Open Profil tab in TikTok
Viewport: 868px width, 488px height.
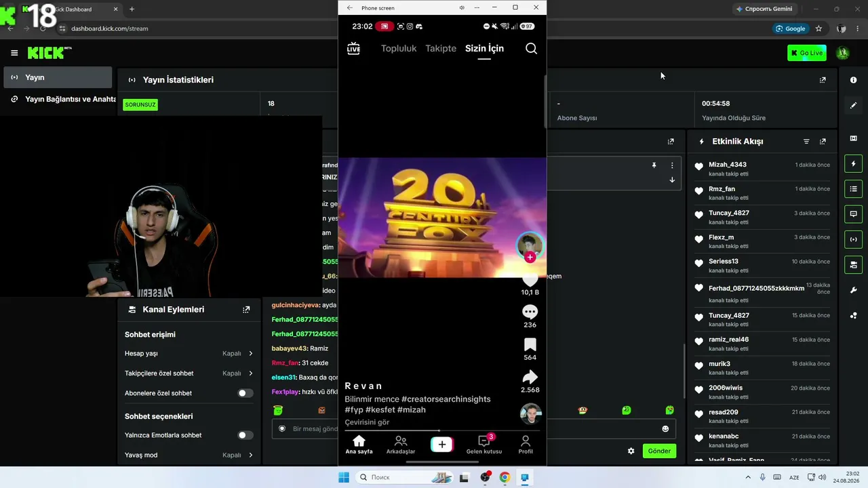coord(526,445)
